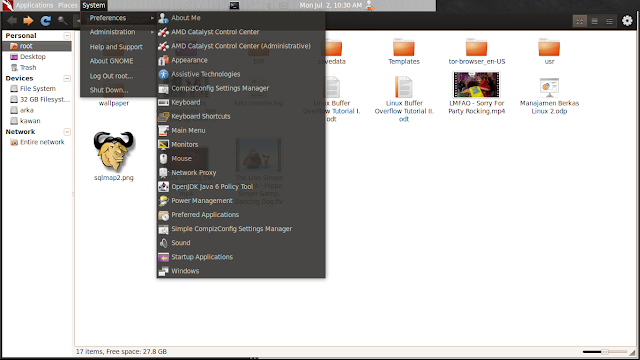
Task: Click the search magnifier icon
Action: pos(62,20)
